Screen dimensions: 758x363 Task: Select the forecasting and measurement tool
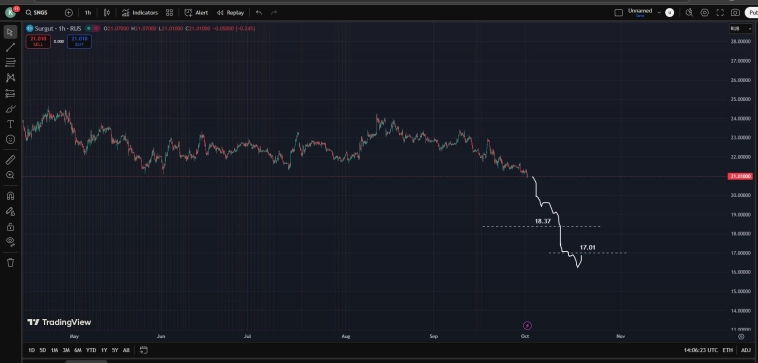(x=10, y=93)
